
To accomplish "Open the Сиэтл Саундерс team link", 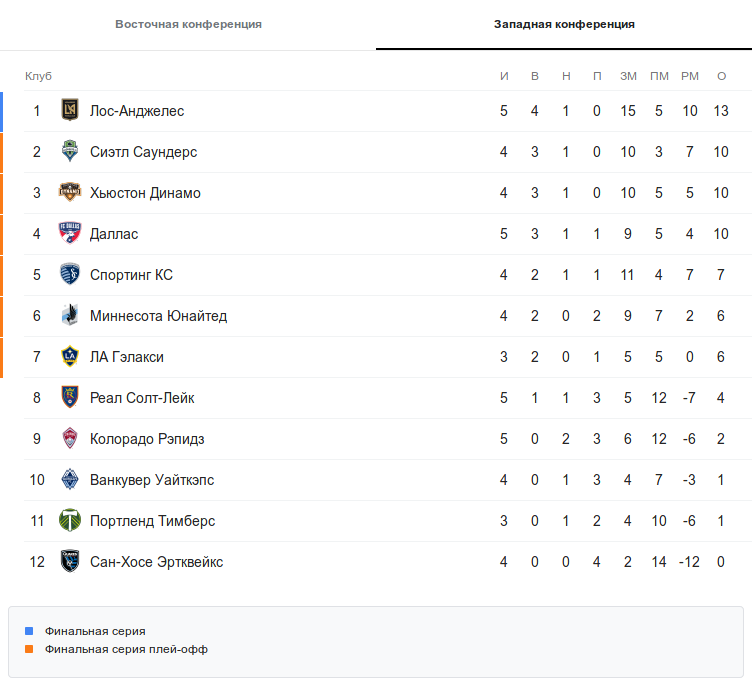I will pos(143,152).
